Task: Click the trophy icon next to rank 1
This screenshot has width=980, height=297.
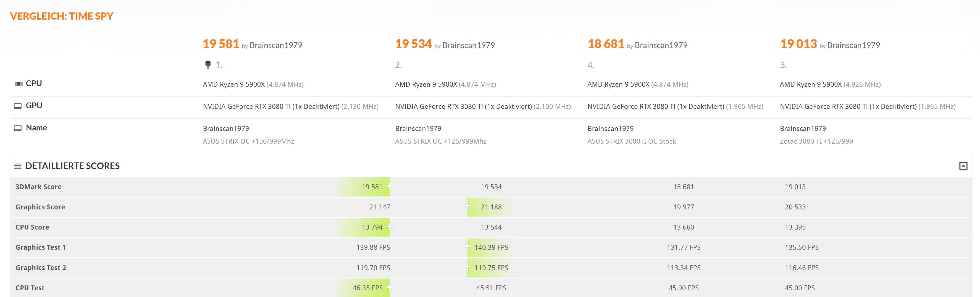Action: (x=208, y=65)
